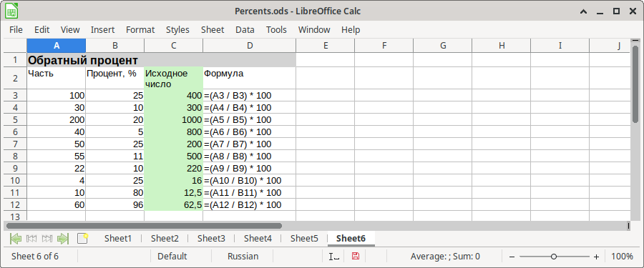The height and width of the screenshot is (268, 644).
Task: Open the Window menu
Action: pos(314,29)
